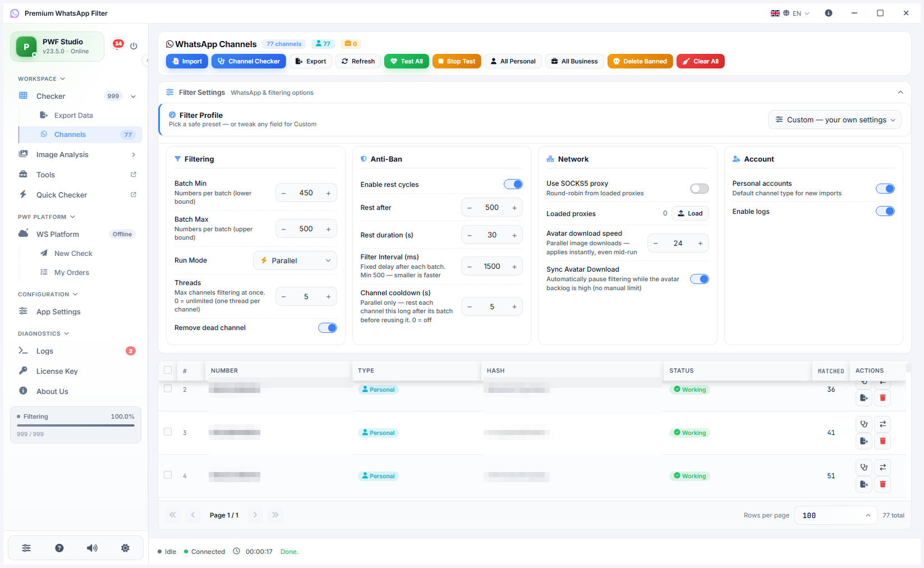924x568 pixels.
Task: Go to the last page arrow
Action: click(x=275, y=515)
